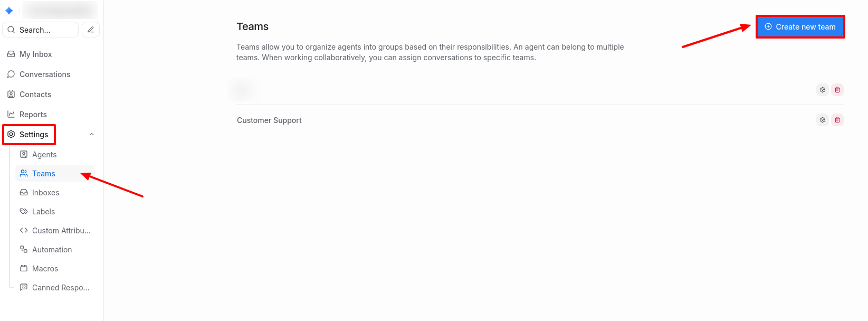Screen dimensions: 868x321
Task: Open the Contacts page
Action: pyautogui.click(x=35, y=95)
